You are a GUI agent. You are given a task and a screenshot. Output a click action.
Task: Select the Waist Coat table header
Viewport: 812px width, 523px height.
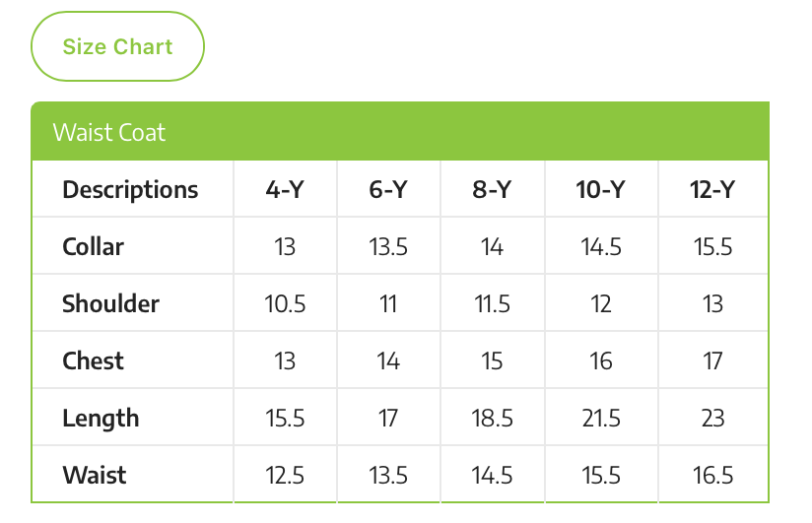[109, 132]
